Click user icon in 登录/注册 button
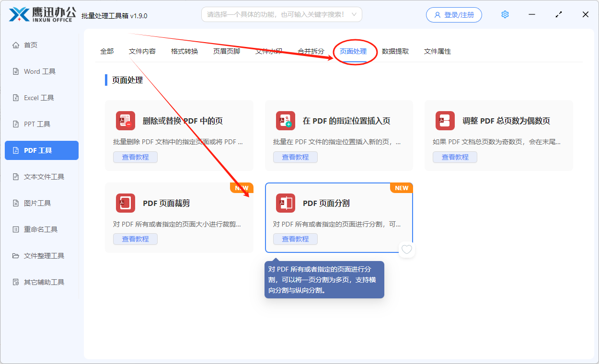 point(437,15)
